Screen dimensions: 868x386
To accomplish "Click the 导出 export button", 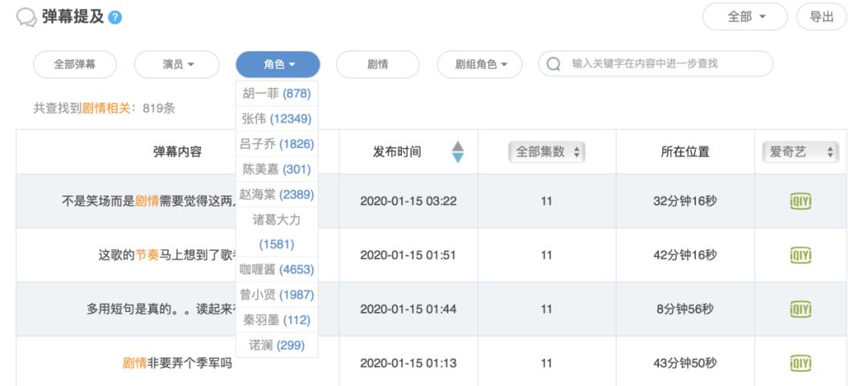I will click(x=821, y=17).
